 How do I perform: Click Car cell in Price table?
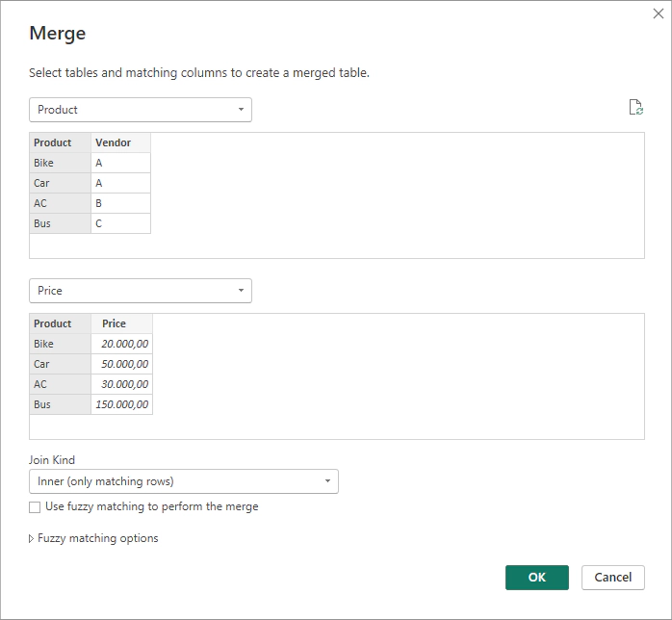coord(60,364)
